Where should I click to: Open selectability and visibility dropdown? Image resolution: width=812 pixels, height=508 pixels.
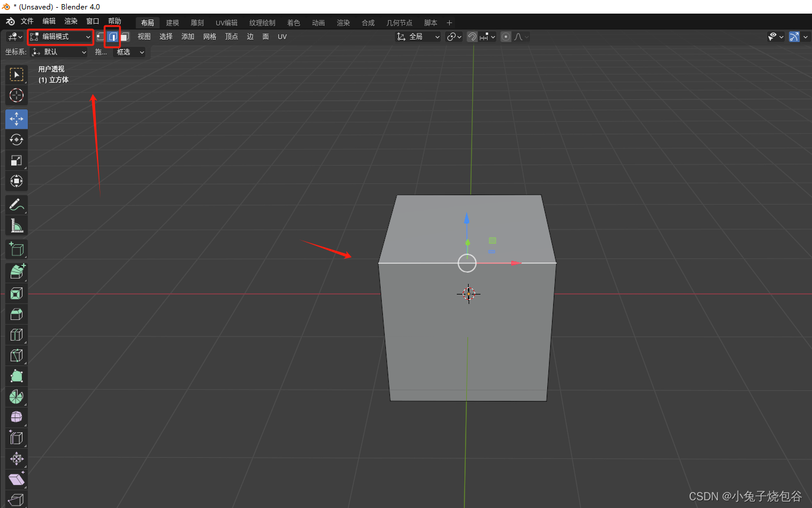coord(775,37)
